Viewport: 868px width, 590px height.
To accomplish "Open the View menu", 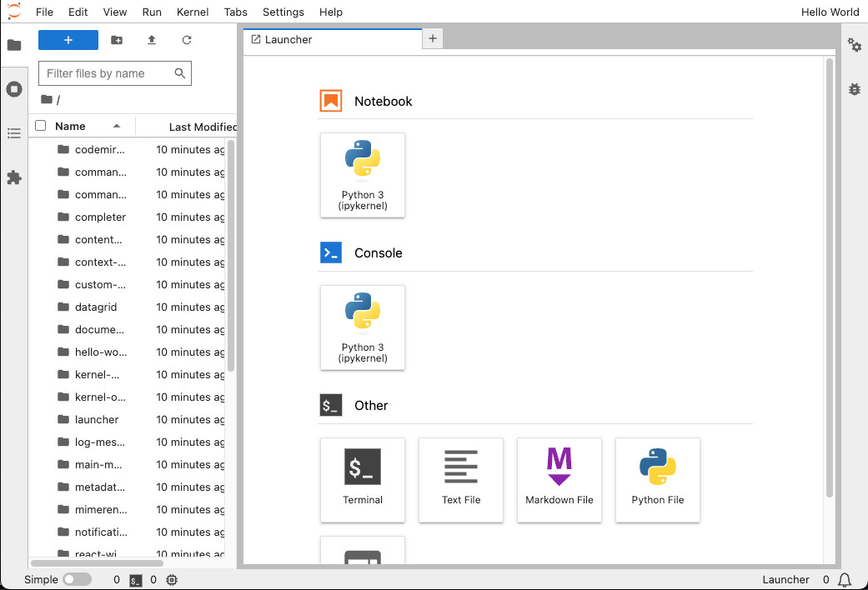I will (x=115, y=12).
